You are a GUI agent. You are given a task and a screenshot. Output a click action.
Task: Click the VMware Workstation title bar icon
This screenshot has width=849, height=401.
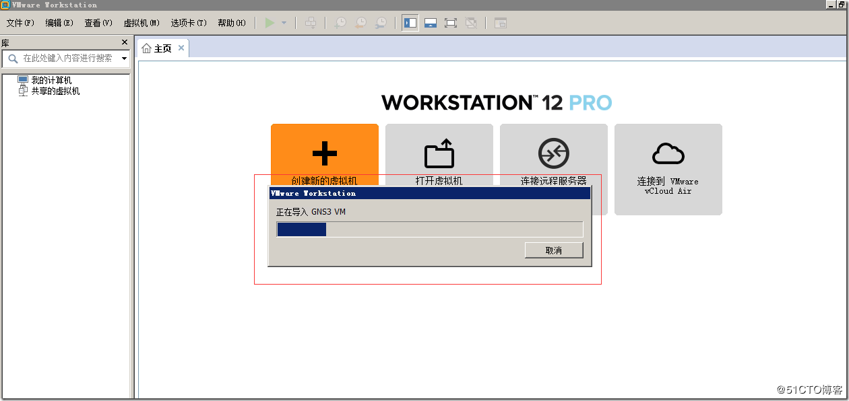tap(5, 5)
